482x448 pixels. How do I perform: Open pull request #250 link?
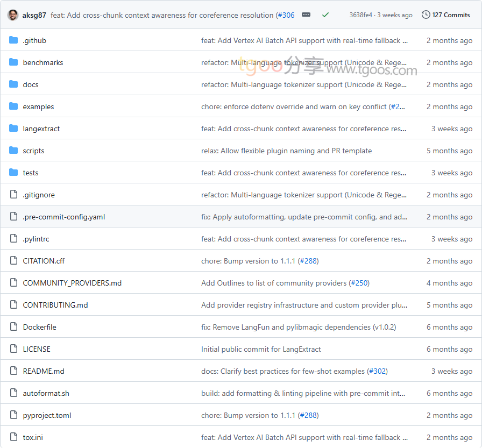[x=359, y=283]
